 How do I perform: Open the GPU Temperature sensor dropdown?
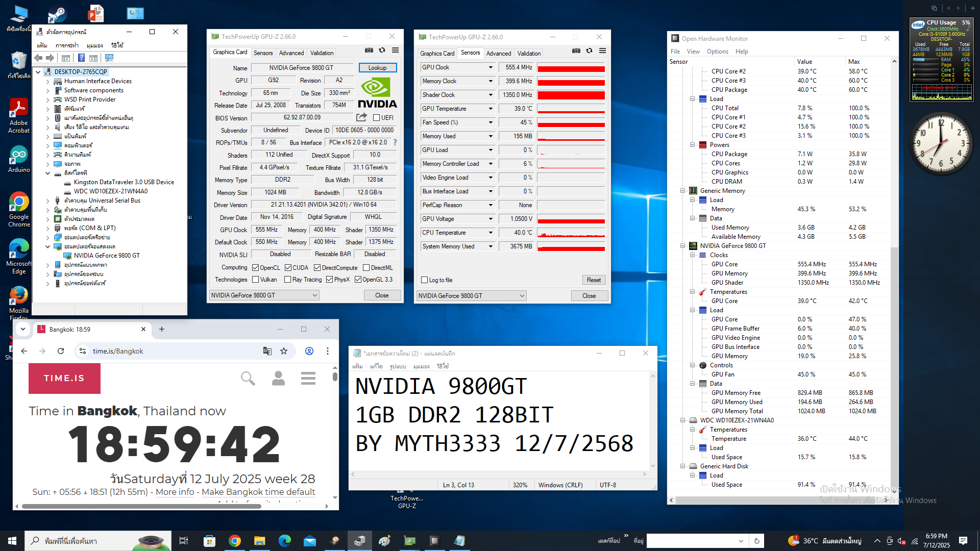[x=491, y=109]
